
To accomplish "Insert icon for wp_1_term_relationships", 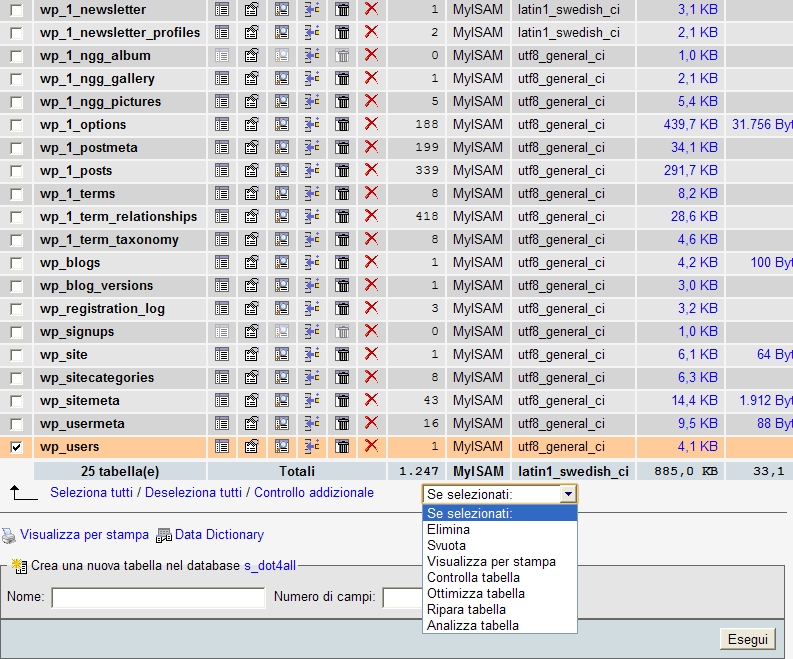I will click(x=312, y=216).
